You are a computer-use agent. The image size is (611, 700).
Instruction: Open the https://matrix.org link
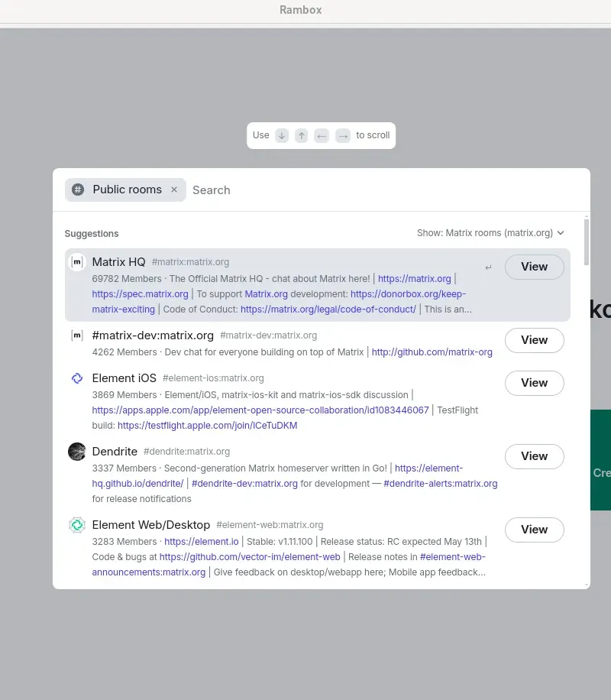[x=414, y=279]
